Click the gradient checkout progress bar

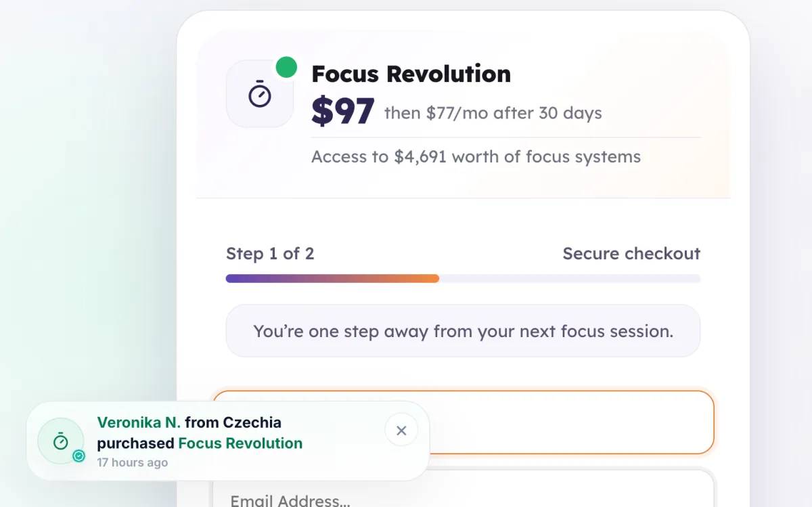(464, 278)
